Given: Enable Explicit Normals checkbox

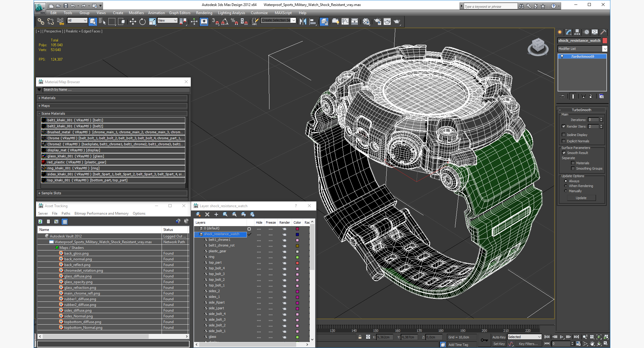Looking at the screenshot, I should coord(563,141).
